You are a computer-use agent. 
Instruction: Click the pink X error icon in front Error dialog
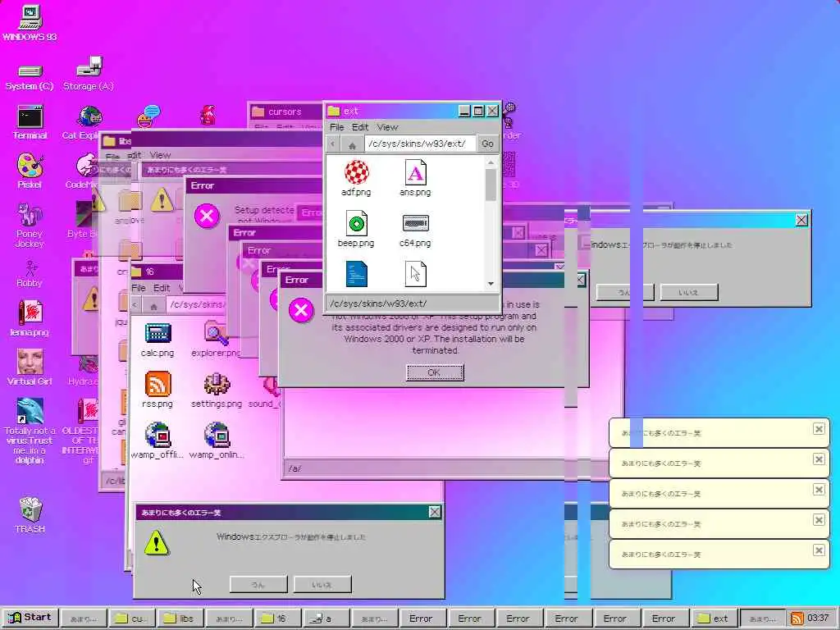(301, 310)
